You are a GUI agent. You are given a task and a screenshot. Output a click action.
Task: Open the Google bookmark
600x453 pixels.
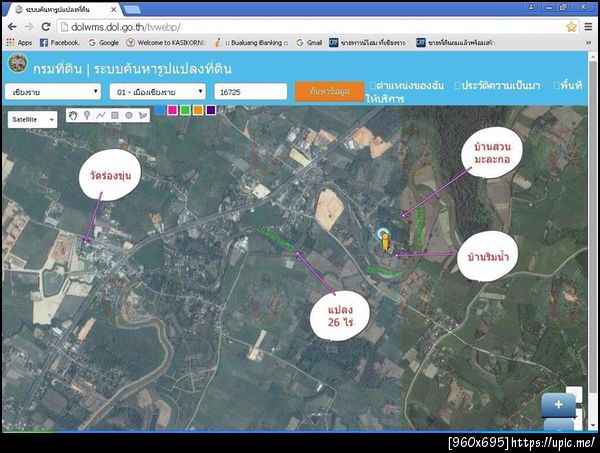(x=104, y=42)
